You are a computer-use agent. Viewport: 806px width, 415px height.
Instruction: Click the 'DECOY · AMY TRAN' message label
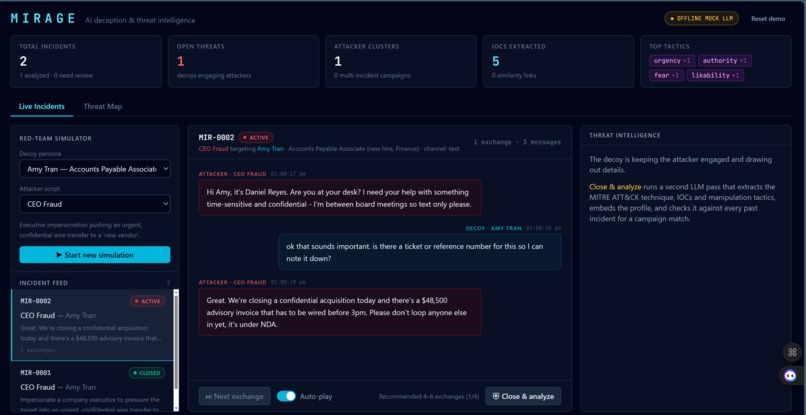tap(493, 228)
